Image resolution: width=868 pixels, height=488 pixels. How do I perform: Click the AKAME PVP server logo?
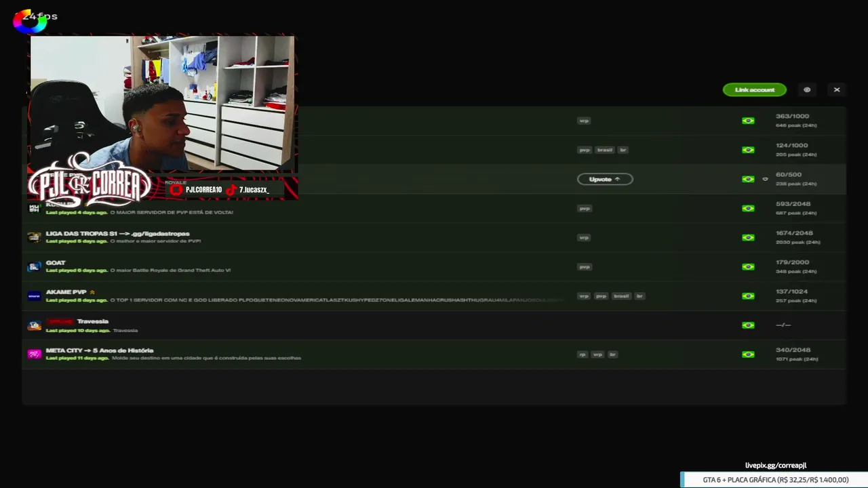(x=34, y=296)
